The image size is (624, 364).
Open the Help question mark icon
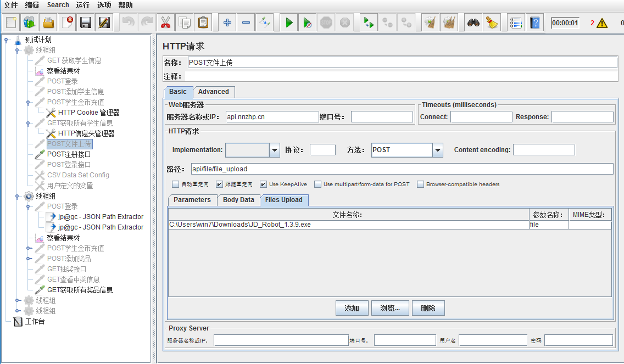tap(534, 23)
